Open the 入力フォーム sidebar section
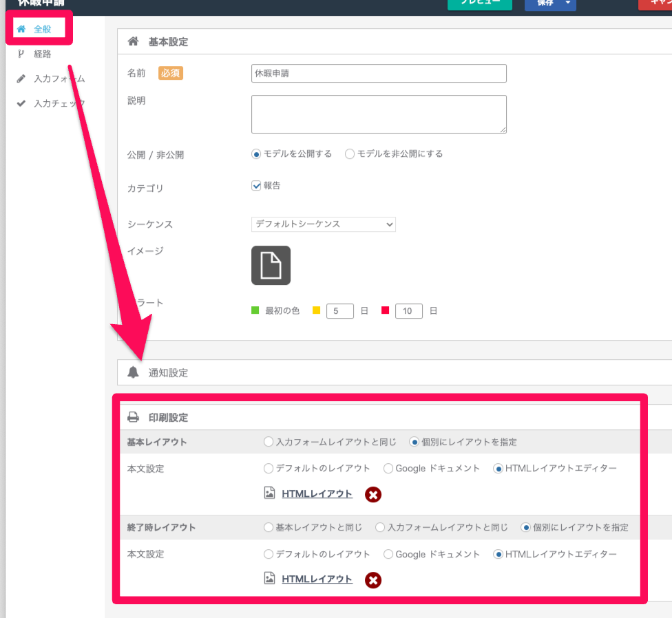The width and height of the screenshot is (672, 618). [59, 79]
